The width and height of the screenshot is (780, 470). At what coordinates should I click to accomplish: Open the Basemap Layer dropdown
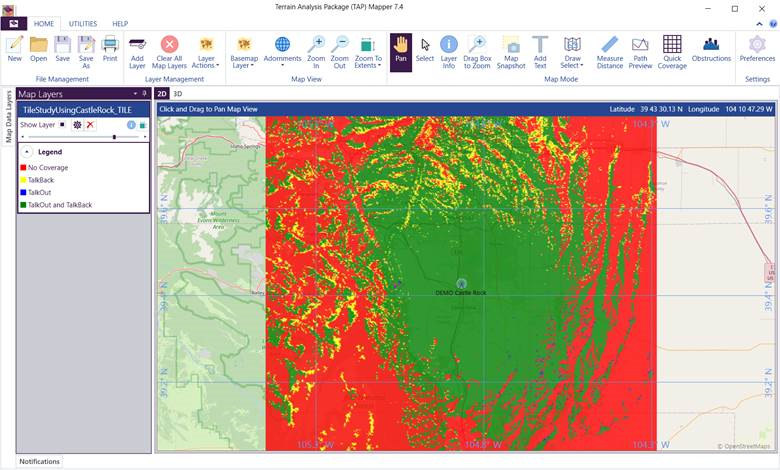244,50
